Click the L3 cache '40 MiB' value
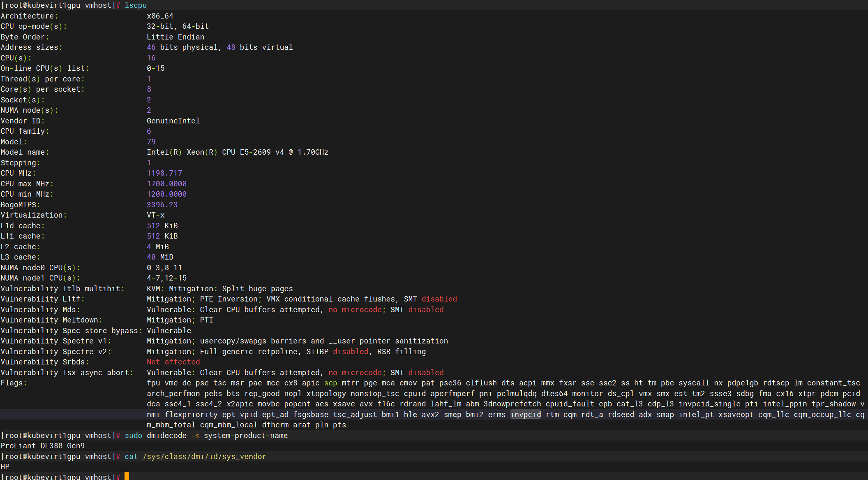This screenshot has height=480, width=868. pos(160,257)
